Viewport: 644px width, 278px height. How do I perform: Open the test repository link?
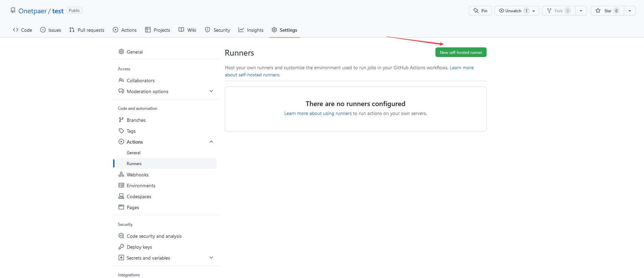point(58,11)
